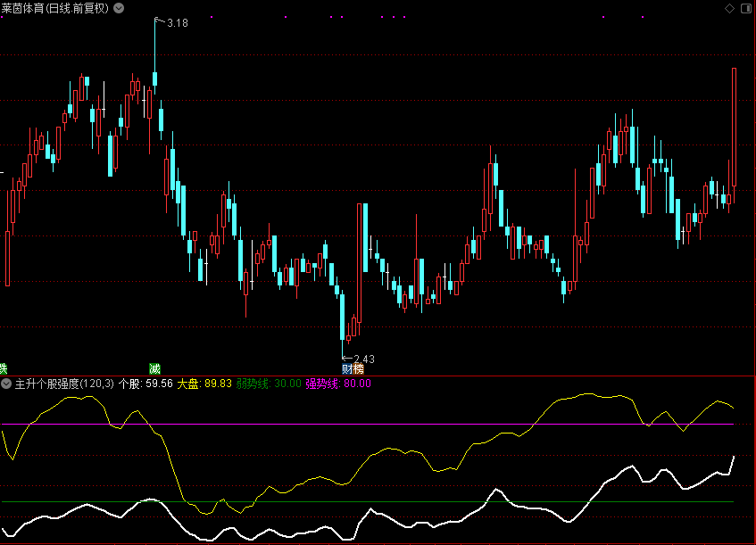This screenshot has width=756, height=545.
Task: Click the 莱茵体育(日线.前复权) chart title
Action: coord(55,8)
